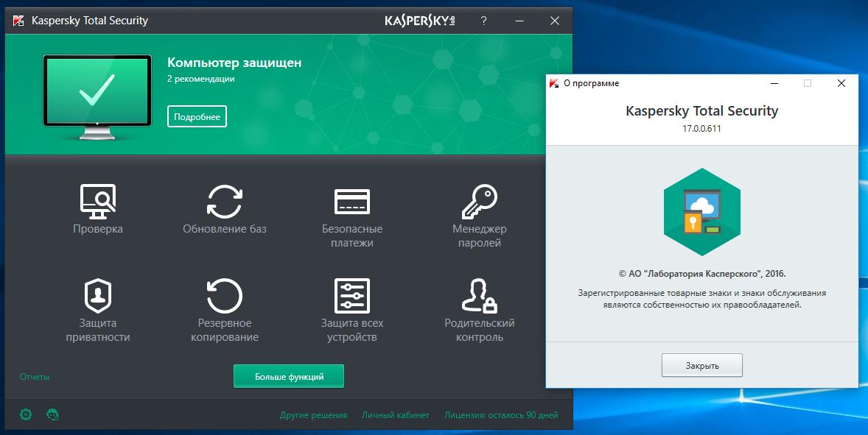Open Родительский контроль icon
The width and height of the screenshot is (868, 435).
[480, 296]
